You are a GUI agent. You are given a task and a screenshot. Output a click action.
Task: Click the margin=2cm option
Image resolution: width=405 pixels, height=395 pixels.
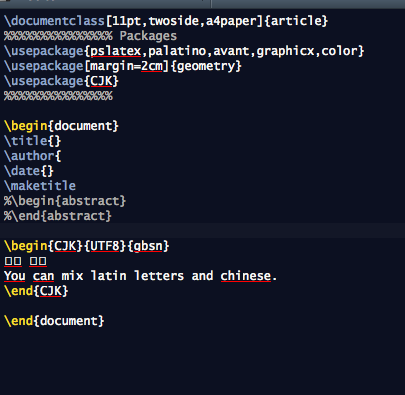pos(126,66)
